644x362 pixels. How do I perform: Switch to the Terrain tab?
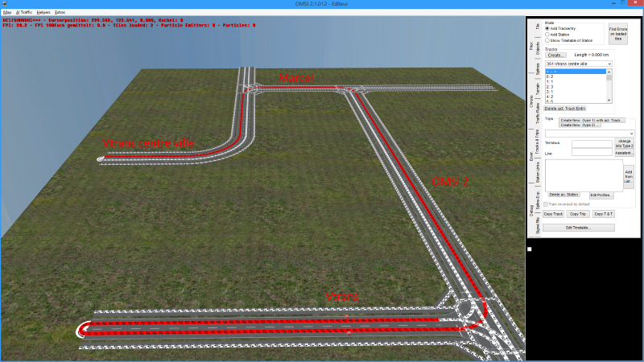tap(538, 89)
